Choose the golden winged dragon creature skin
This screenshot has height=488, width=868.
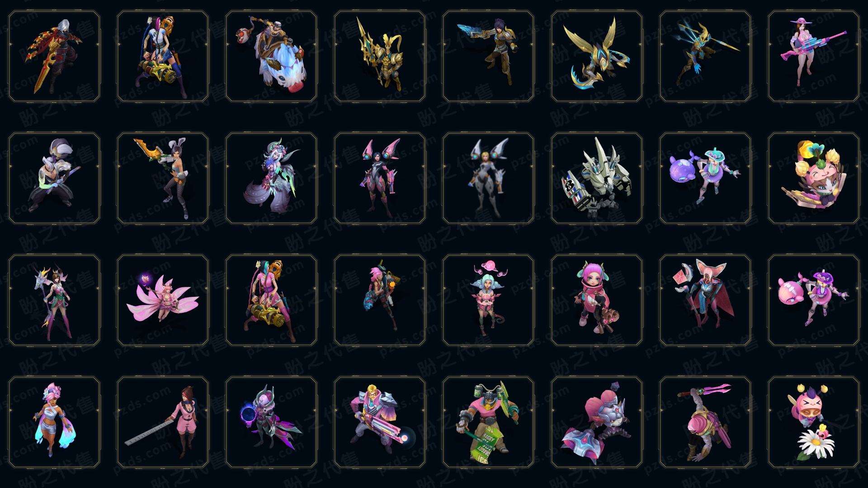pyautogui.click(x=597, y=56)
